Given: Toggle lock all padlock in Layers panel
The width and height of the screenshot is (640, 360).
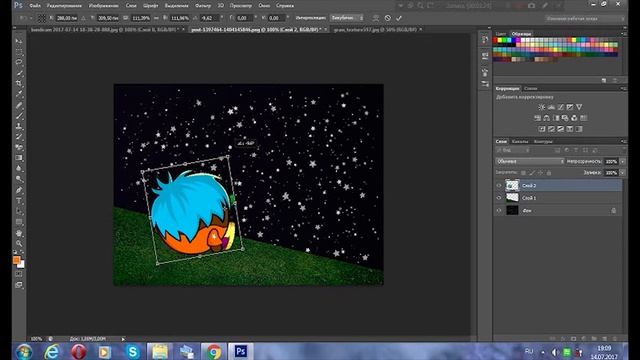Looking at the screenshot, I should [x=549, y=173].
